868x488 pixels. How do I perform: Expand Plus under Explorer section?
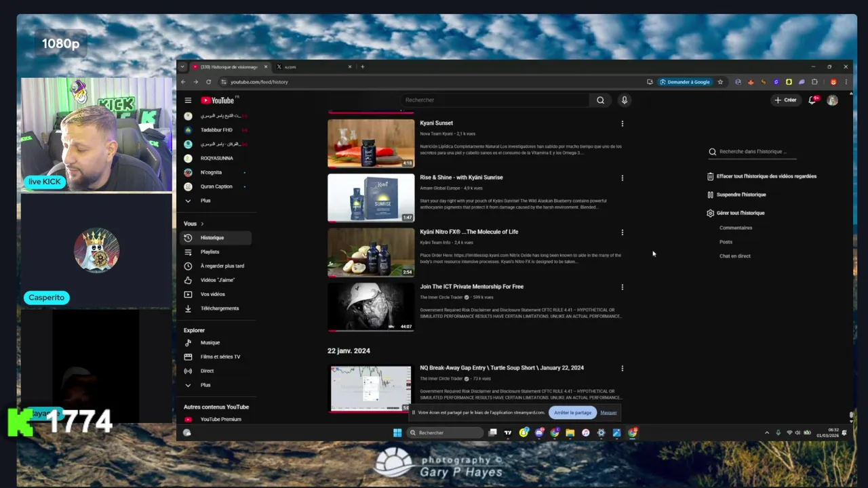pyautogui.click(x=205, y=385)
